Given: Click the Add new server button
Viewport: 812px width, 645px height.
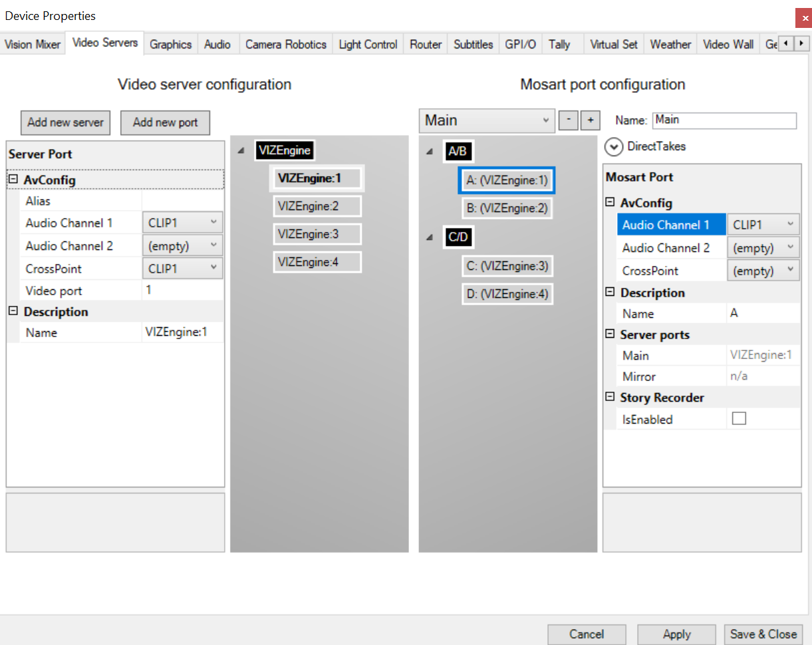Looking at the screenshot, I should (x=65, y=122).
